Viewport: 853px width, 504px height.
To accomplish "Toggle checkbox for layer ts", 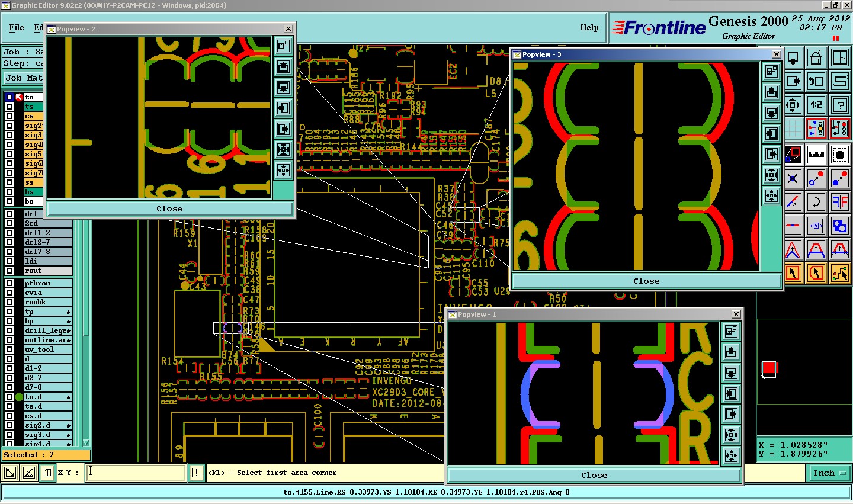I will coord(9,107).
